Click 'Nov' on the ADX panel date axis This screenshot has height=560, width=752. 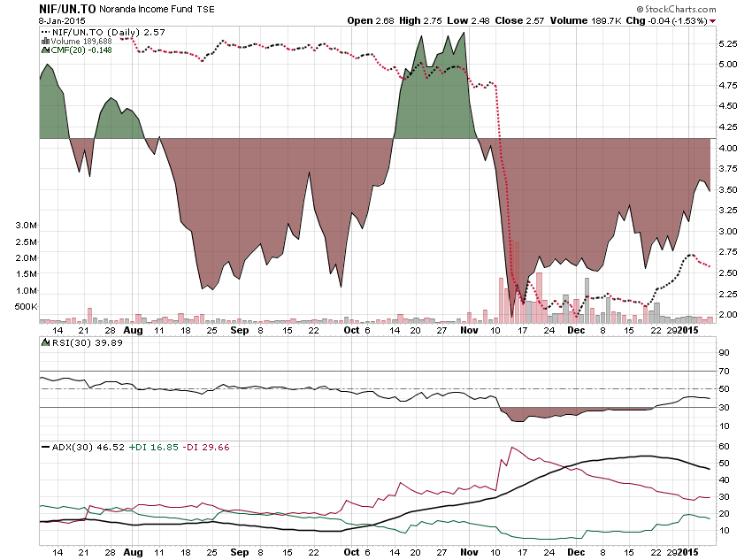(469, 552)
